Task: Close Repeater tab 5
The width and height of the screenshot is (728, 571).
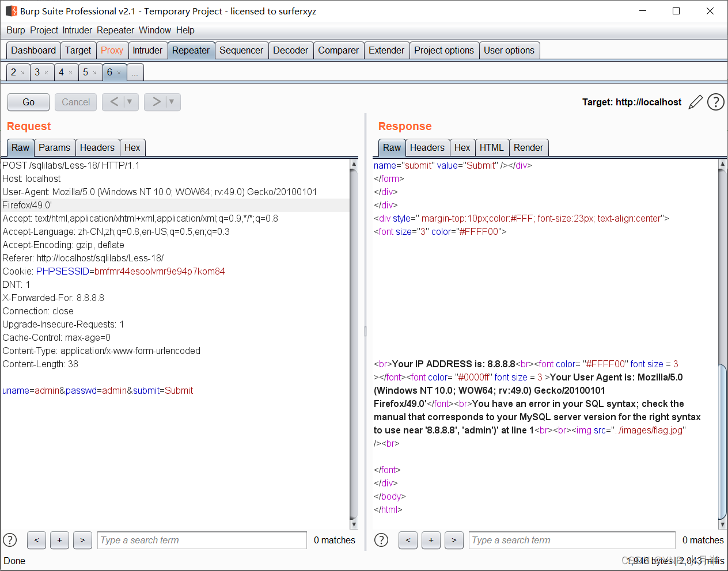Action: pos(94,73)
